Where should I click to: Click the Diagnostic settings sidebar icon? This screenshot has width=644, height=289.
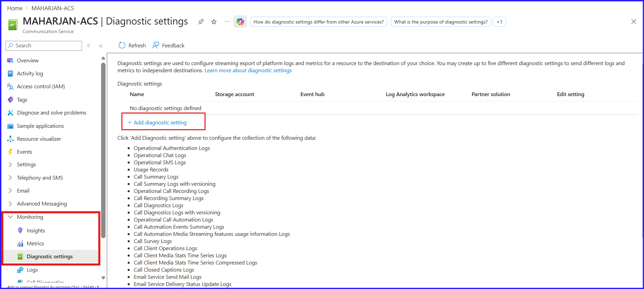(x=20, y=256)
